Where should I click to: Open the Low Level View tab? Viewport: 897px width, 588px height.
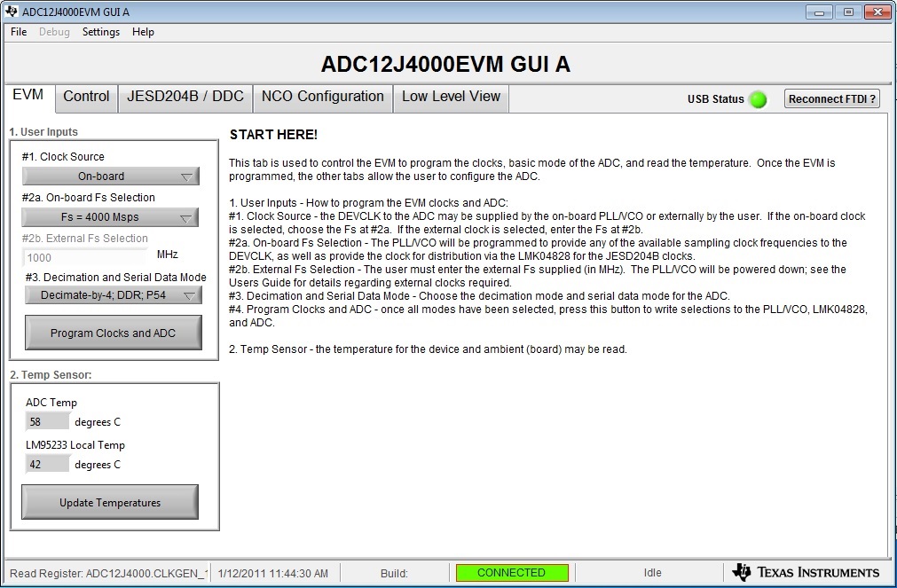click(451, 97)
